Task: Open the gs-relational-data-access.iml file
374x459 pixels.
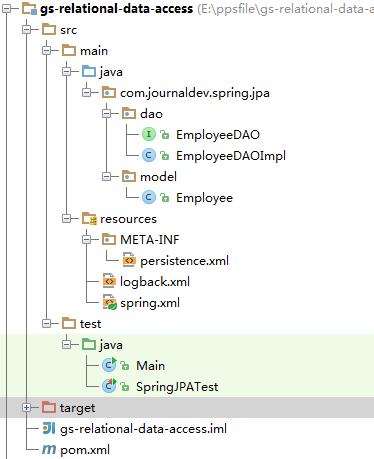Action: (x=143, y=429)
